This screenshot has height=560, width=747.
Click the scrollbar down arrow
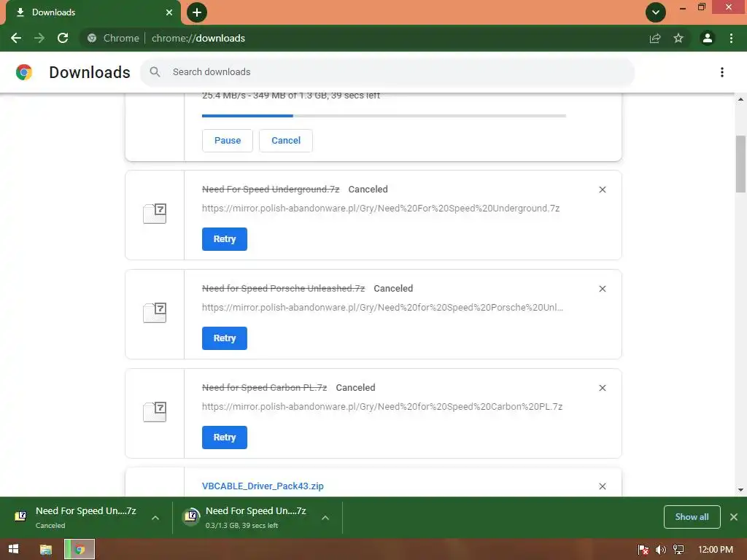click(x=740, y=489)
